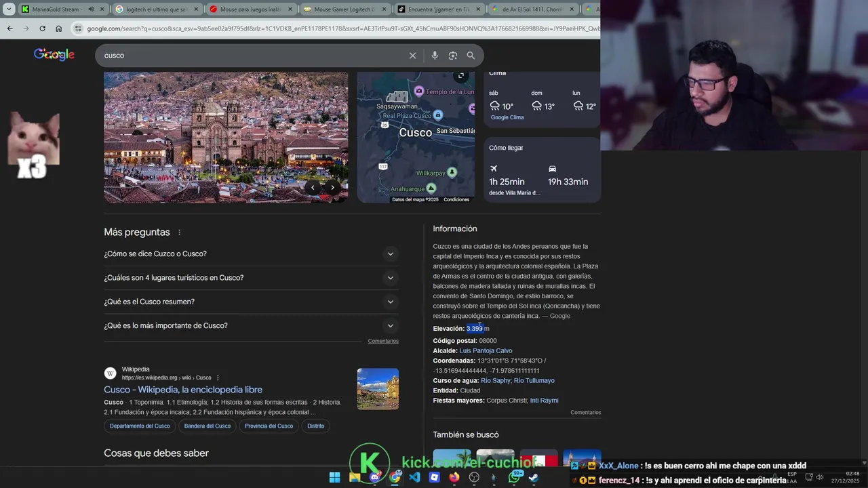
Task: Click the 'Provincia del Cusco' chip
Action: [269, 426]
